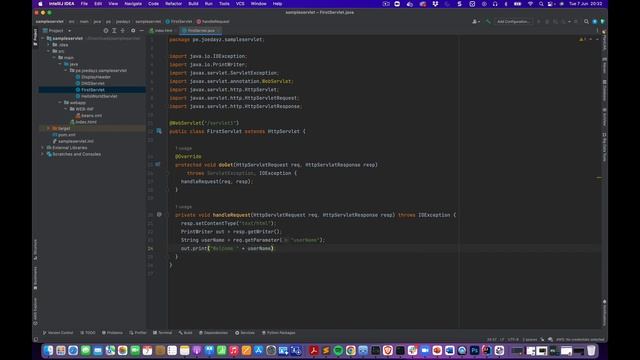Click the doGet override gutter icon
Viewport: 640px width, 360px height.
tap(158, 164)
